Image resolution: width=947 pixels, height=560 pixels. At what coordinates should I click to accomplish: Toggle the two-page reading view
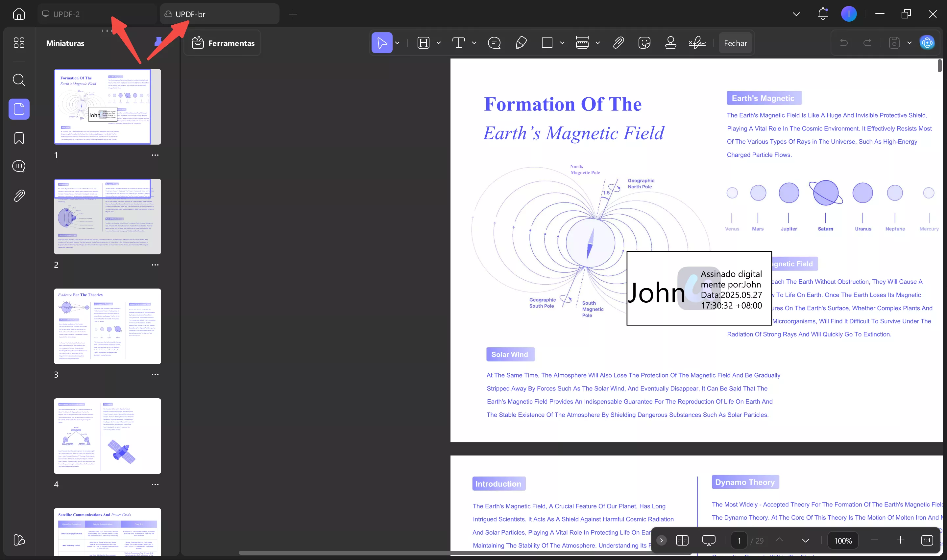[x=682, y=540]
